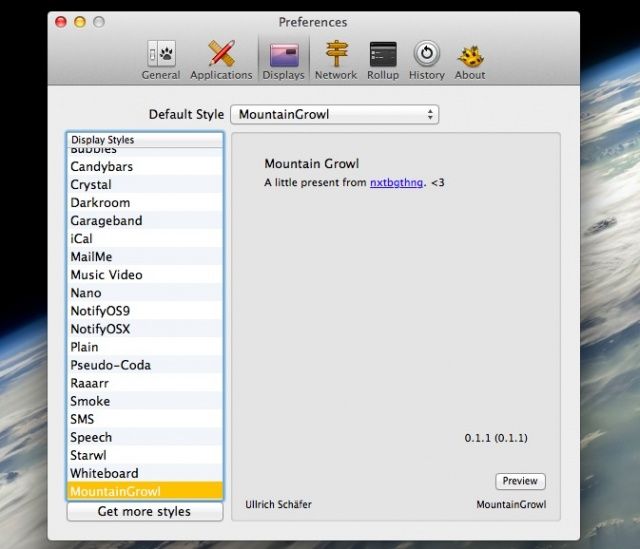Screen dimensions: 640x549
Task: Follow the nxtbgthng hyperlink
Action: (x=397, y=183)
